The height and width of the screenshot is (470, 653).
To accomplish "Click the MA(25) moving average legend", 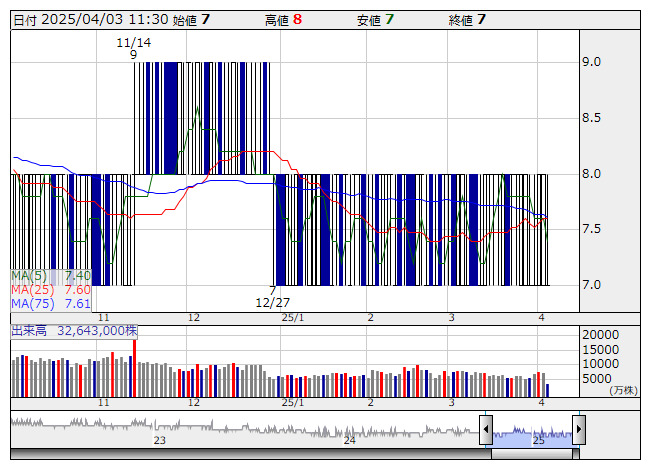I will [x=51, y=290].
